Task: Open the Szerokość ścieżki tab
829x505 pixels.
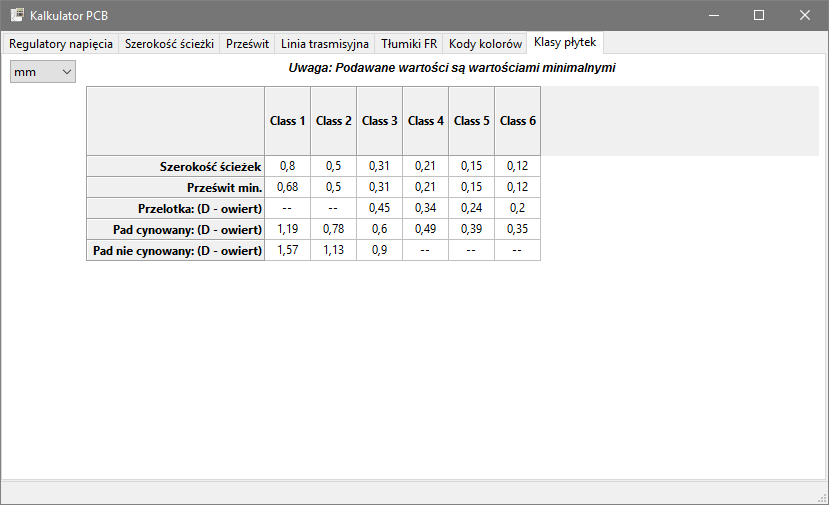Action: pyautogui.click(x=169, y=44)
